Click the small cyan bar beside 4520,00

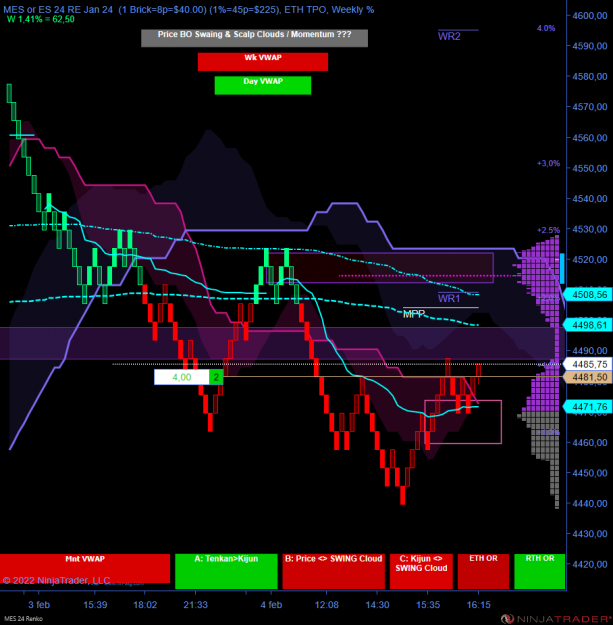tap(562, 268)
